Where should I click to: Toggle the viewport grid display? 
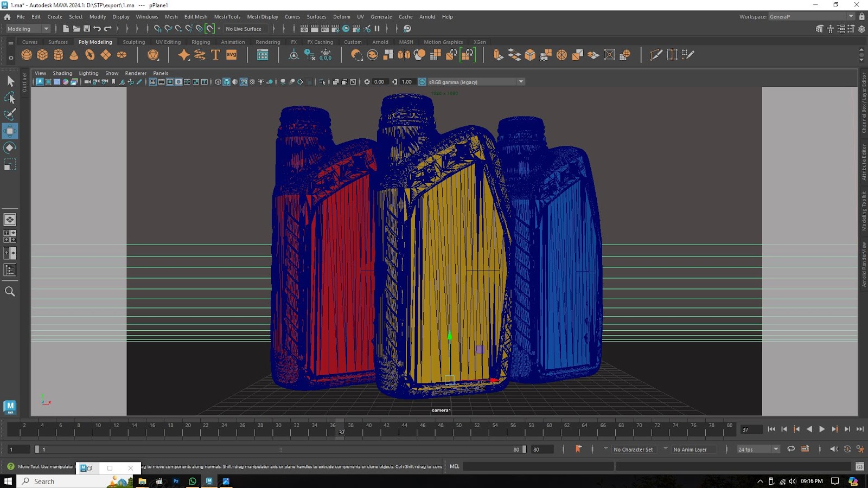(153, 82)
